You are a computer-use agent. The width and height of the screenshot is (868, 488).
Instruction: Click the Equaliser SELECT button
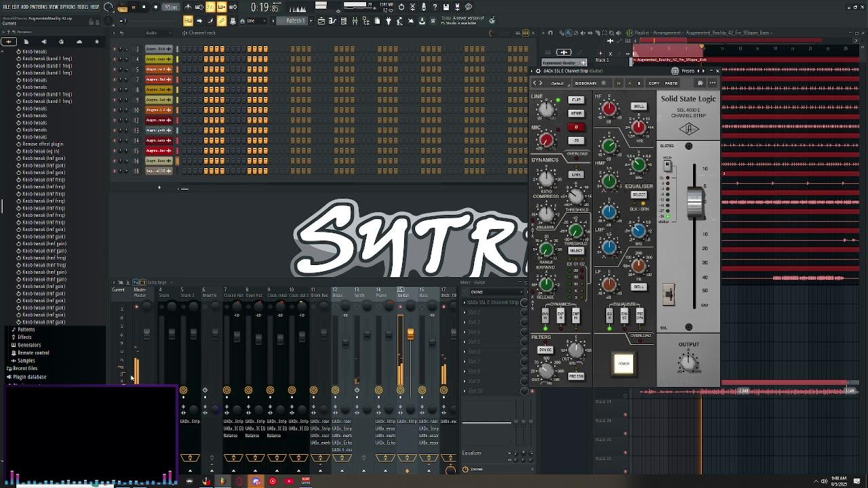tap(639, 195)
